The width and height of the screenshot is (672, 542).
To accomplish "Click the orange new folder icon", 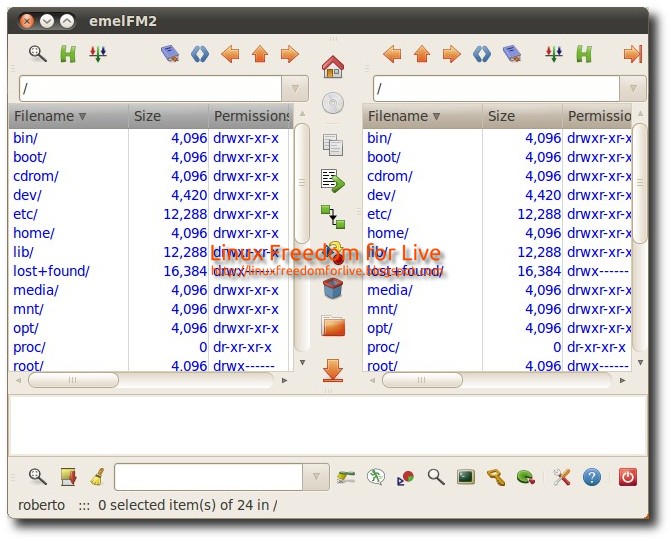I will (x=333, y=326).
